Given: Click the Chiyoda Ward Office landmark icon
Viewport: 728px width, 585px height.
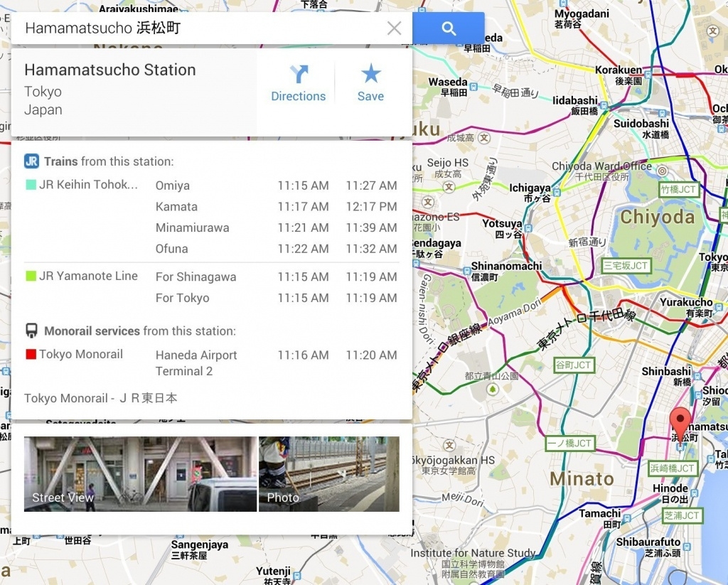Looking at the screenshot, I should pos(661,171).
